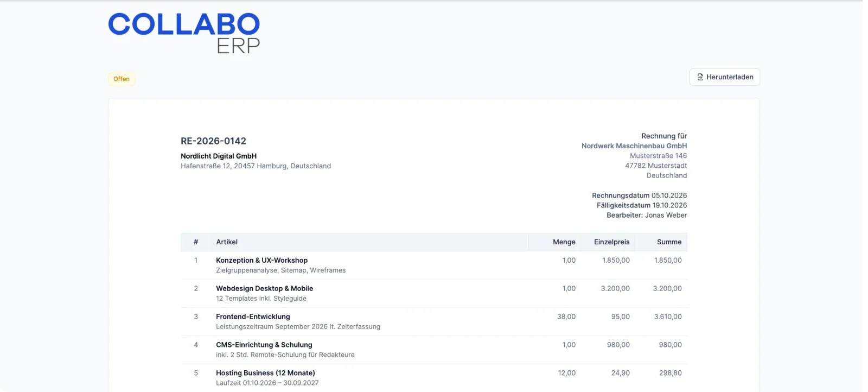The height and width of the screenshot is (392, 868).
Task: Click sum 298,80 for Hosting Business
Action: coord(671,374)
